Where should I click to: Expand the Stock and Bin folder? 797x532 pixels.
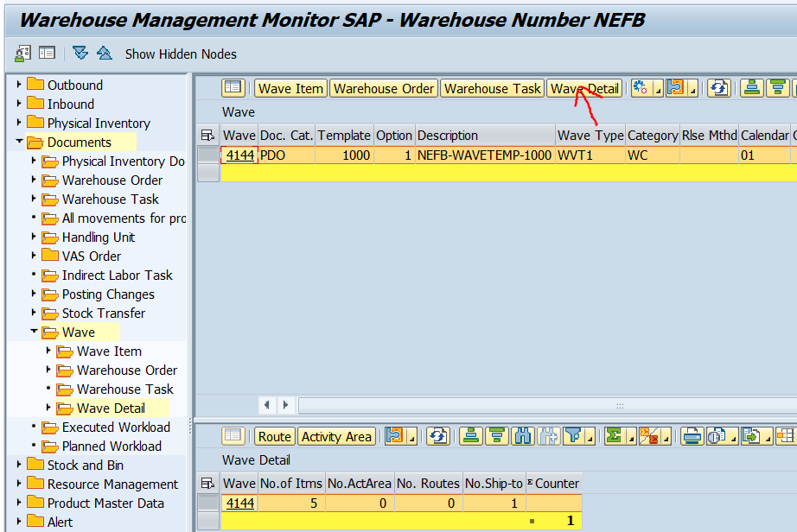(x=19, y=464)
